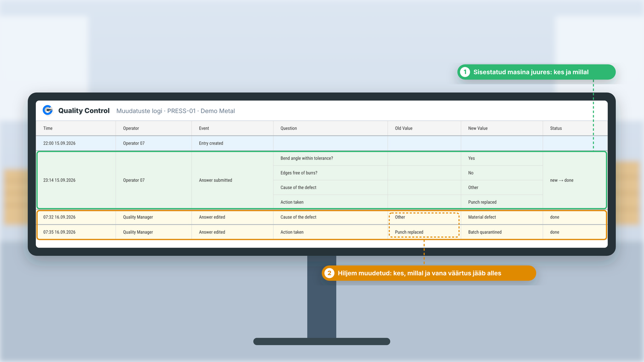Viewport: 644px width, 362px height.
Task: Click the Material defect new value
Action: tap(482, 217)
